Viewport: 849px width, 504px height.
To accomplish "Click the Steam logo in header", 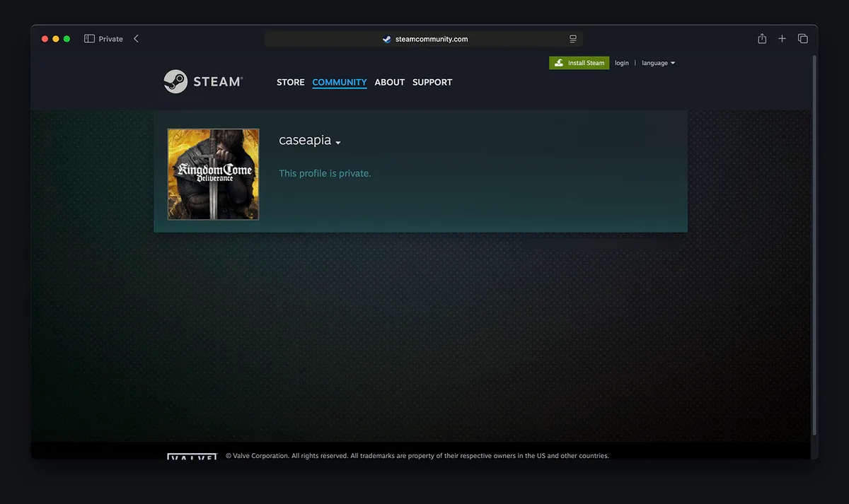I will click(202, 82).
